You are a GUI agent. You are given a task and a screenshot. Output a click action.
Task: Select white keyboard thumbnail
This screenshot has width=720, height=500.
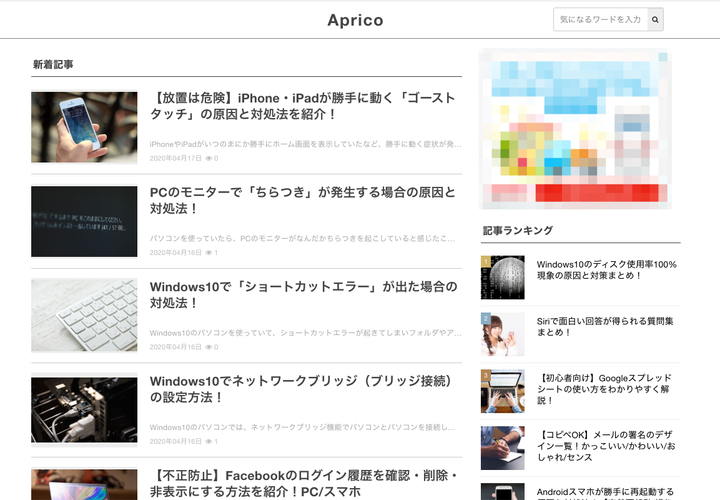[84, 316]
